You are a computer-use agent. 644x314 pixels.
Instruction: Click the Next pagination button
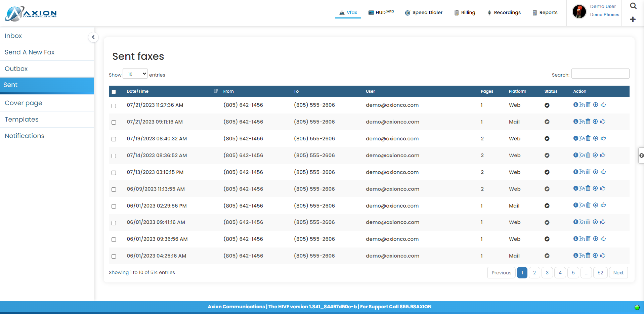click(618, 273)
